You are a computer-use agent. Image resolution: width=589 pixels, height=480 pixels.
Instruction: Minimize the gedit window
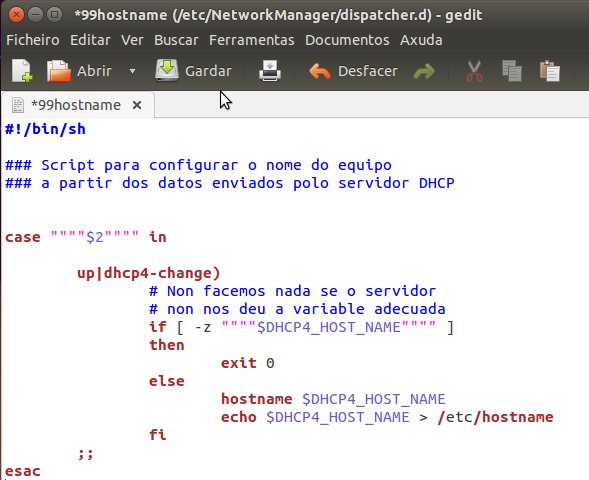pos(35,15)
